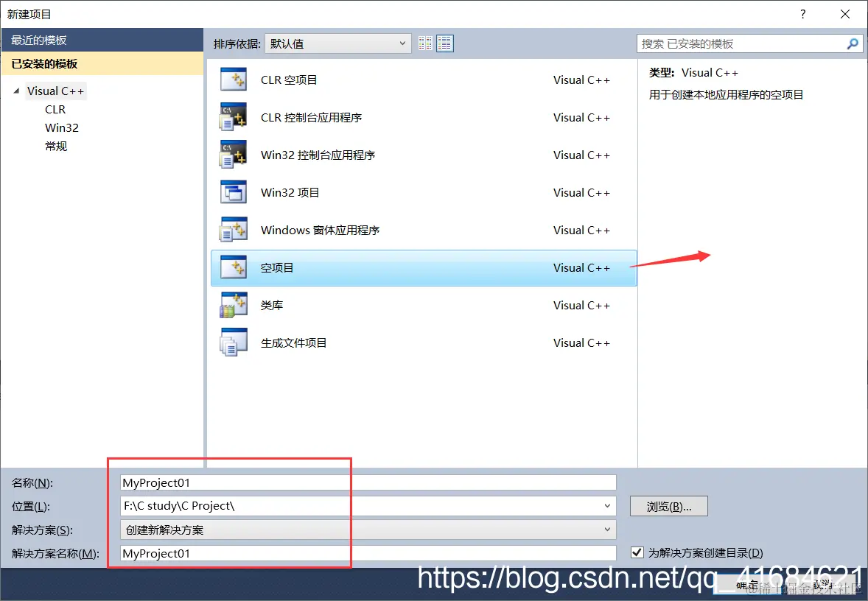Open the 解决方案 创建新解决方案 dropdown
The height and width of the screenshot is (601, 868).
click(368, 530)
